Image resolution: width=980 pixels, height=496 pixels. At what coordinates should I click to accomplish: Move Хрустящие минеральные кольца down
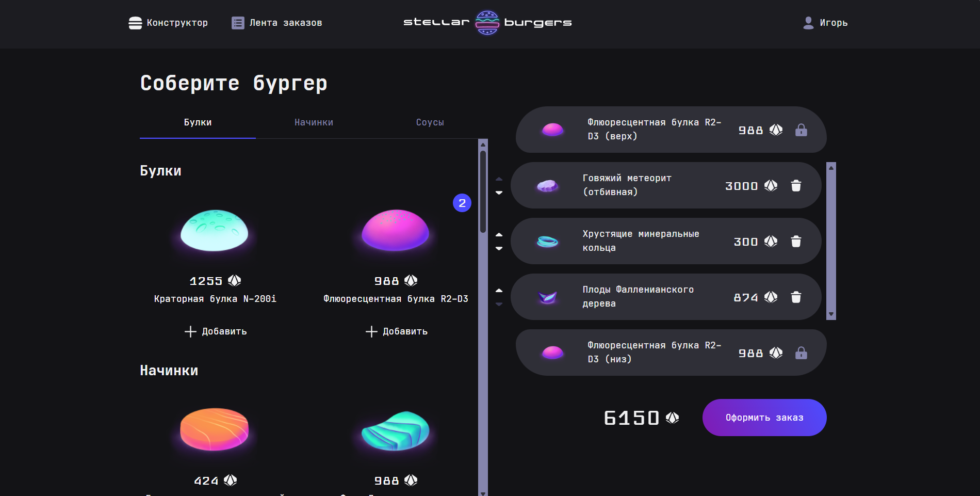click(499, 248)
